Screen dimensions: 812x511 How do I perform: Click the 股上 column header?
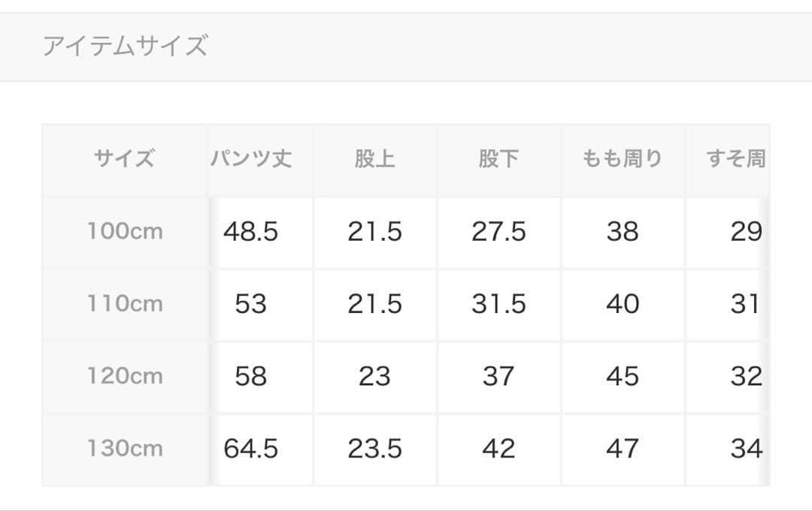(x=374, y=159)
